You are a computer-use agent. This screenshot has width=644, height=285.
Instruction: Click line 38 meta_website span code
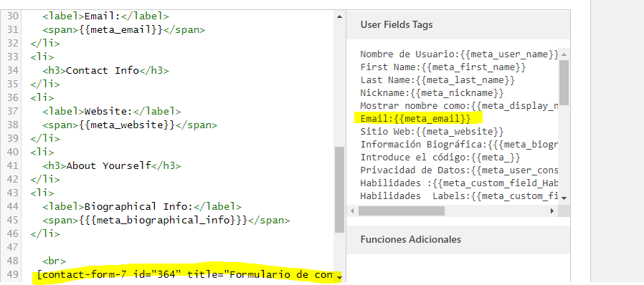130,125
